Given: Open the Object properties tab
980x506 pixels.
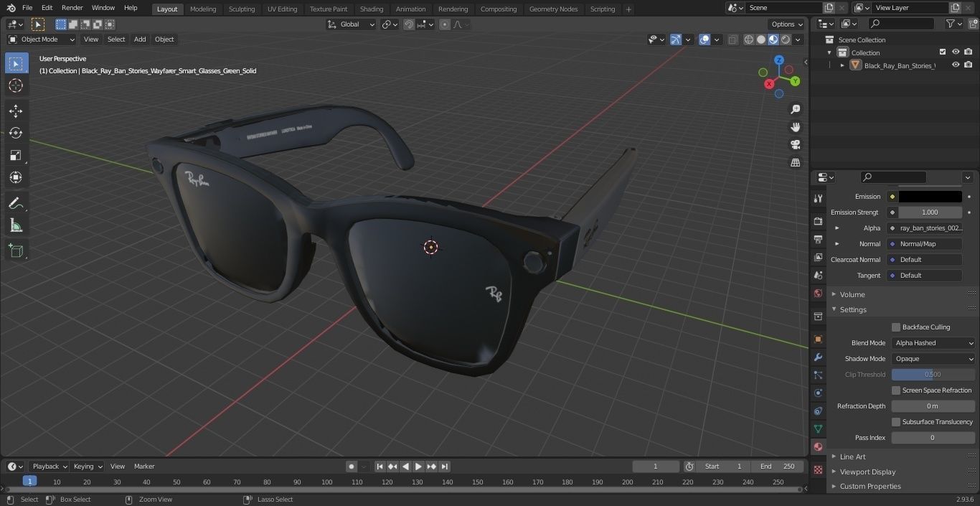Looking at the screenshot, I should click(x=818, y=339).
